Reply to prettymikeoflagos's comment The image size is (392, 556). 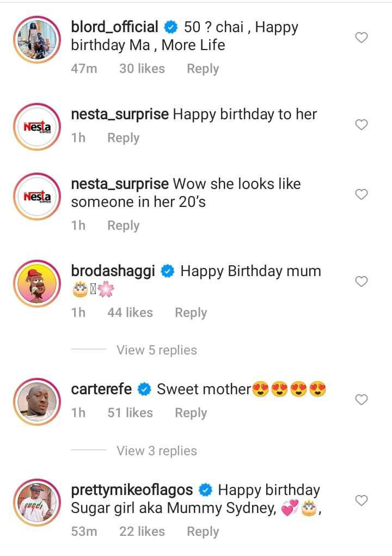click(x=203, y=531)
